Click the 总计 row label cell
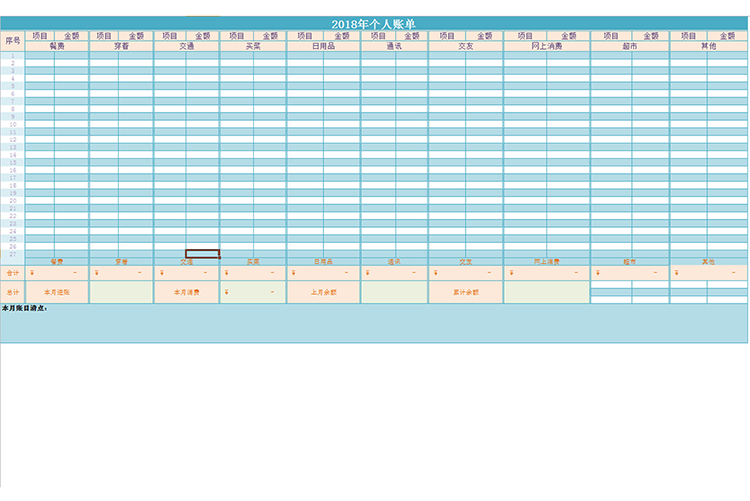Viewport: 750px width, 501px height. [x=12, y=292]
